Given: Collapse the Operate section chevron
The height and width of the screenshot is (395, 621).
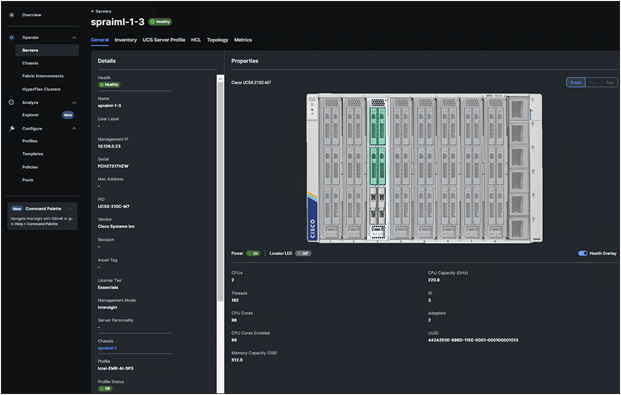Looking at the screenshot, I should tap(74, 38).
